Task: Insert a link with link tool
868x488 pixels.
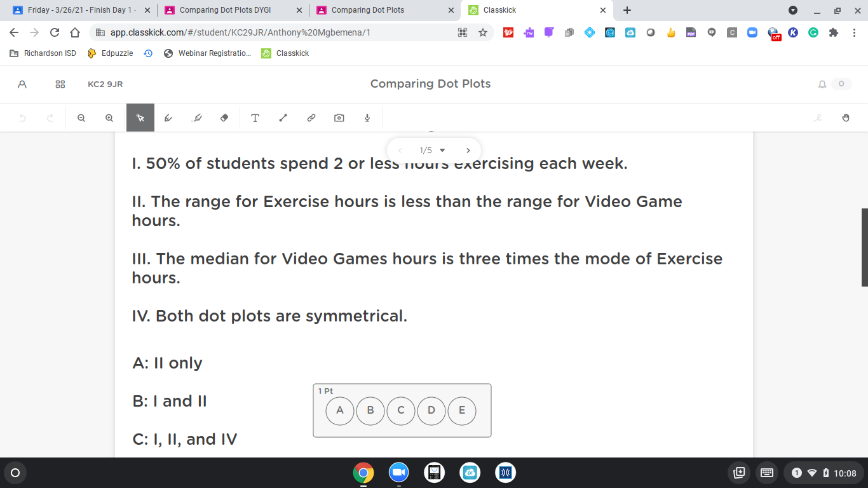Action: [311, 118]
